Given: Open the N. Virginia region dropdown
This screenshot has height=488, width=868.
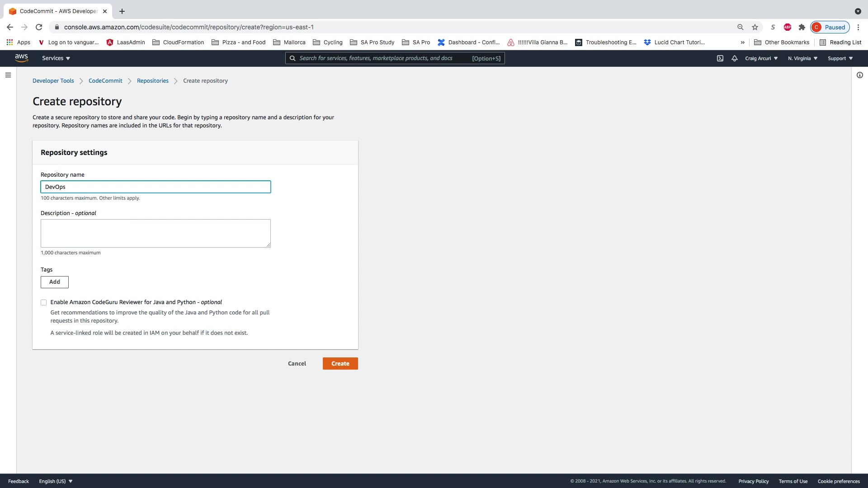Looking at the screenshot, I should point(802,58).
